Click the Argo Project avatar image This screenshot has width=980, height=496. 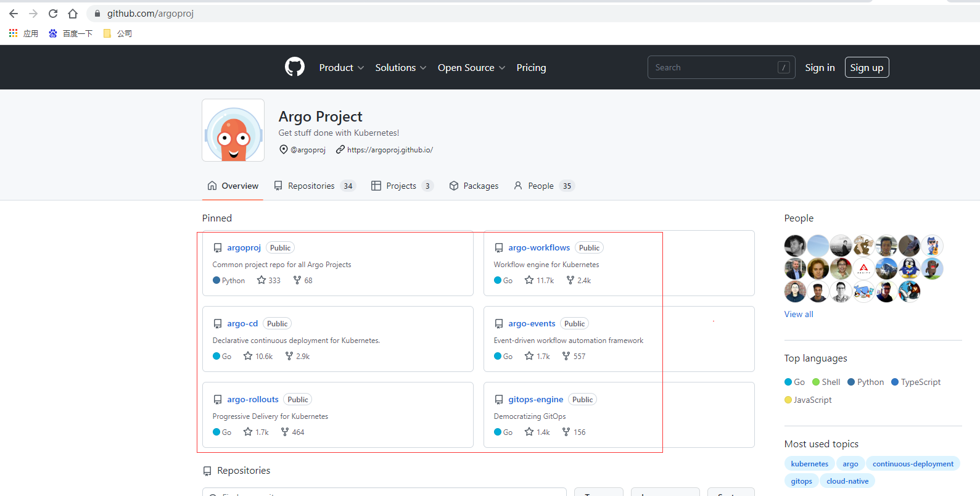click(x=233, y=130)
